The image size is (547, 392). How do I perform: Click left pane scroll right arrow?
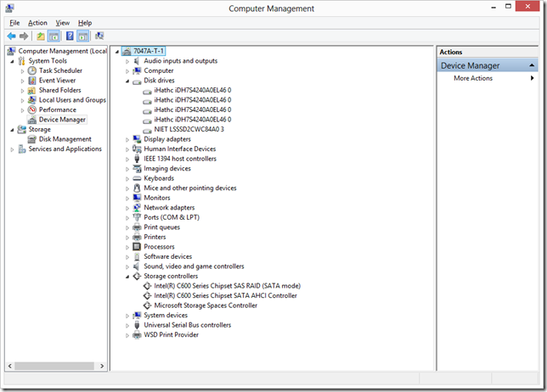pos(102,366)
